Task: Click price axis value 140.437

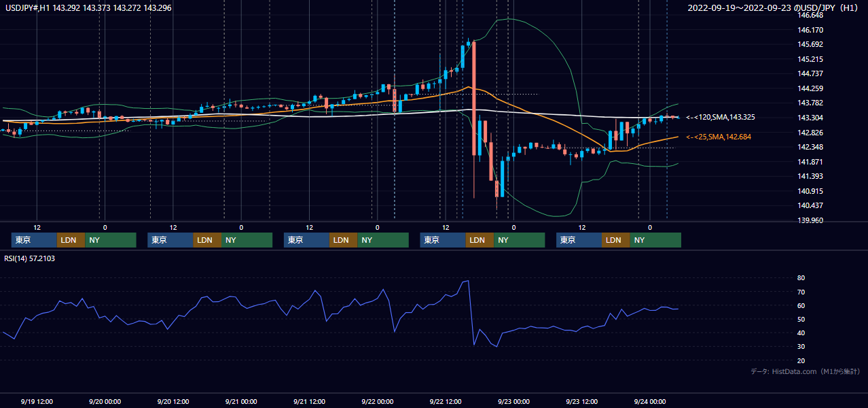Action: click(810, 205)
